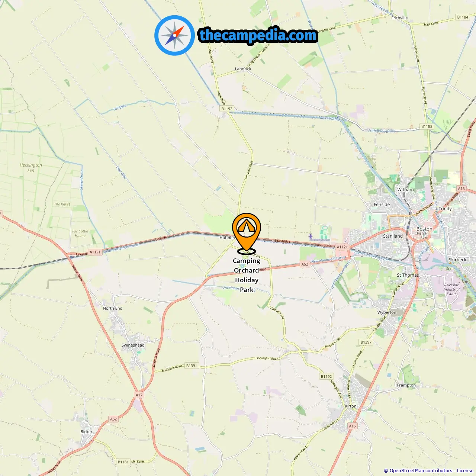Click the Langrick village label
This screenshot has width=476, height=476.
(x=243, y=69)
